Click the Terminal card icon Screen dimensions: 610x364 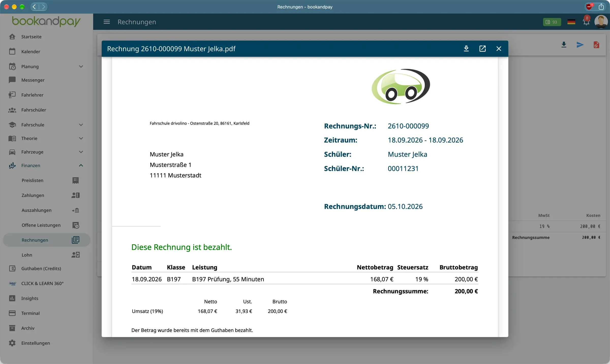12,313
